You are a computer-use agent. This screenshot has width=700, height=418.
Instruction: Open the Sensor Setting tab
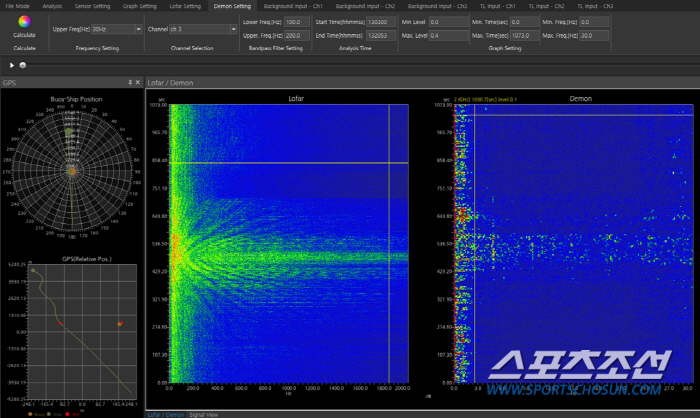(x=92, y=6)
